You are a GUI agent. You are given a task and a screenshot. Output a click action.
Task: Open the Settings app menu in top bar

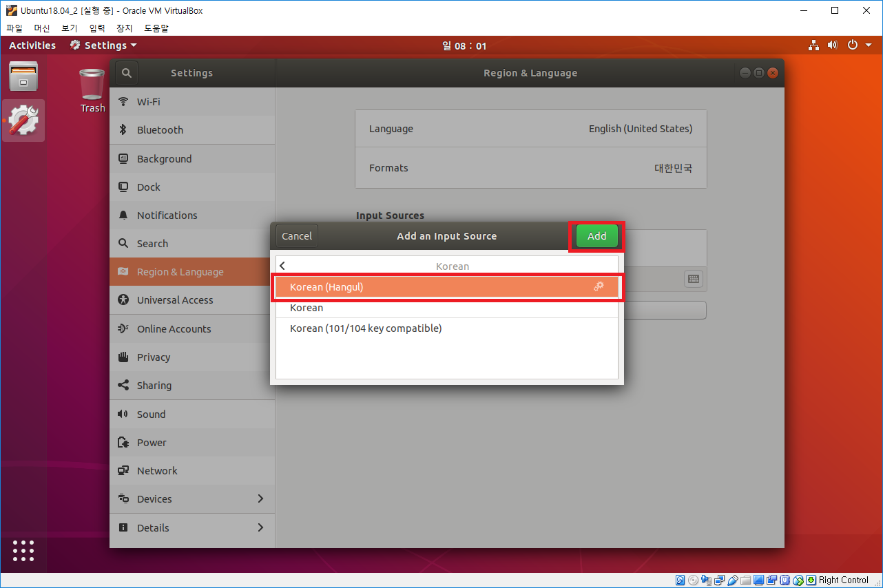click(103, 45)
